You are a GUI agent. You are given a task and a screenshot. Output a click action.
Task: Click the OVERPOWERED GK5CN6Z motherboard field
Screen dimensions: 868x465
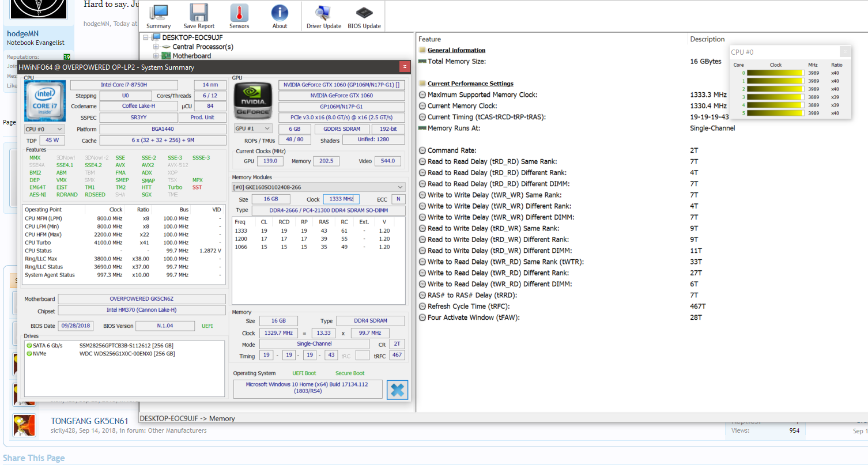142,299
